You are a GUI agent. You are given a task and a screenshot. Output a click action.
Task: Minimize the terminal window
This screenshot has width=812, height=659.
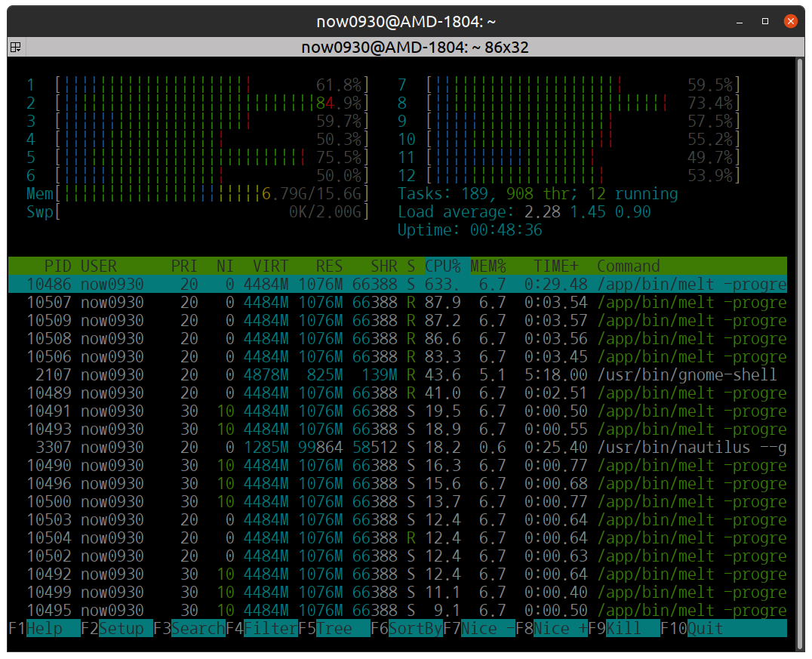click(x=740, y=21)
